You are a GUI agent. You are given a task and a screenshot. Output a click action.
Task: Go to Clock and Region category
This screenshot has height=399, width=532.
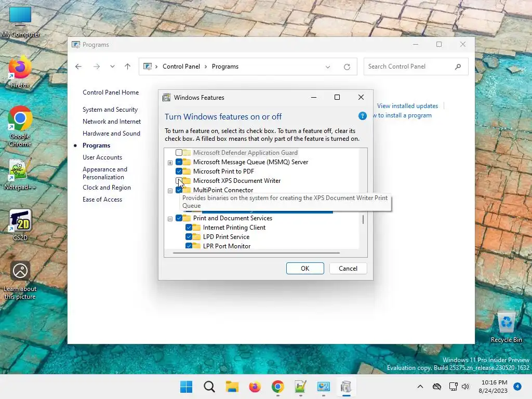click(x=107, y=187)
